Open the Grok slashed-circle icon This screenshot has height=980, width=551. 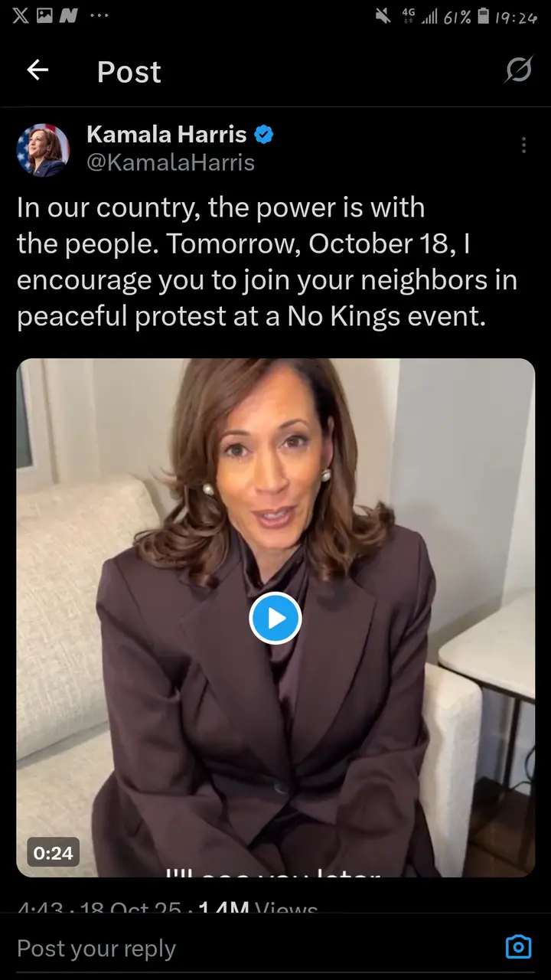point(518,70)
